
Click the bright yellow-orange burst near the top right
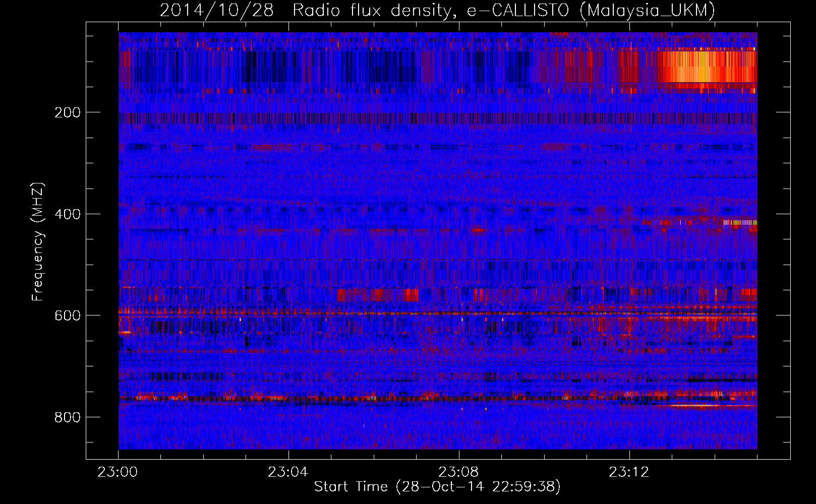[x=706, y=67]
